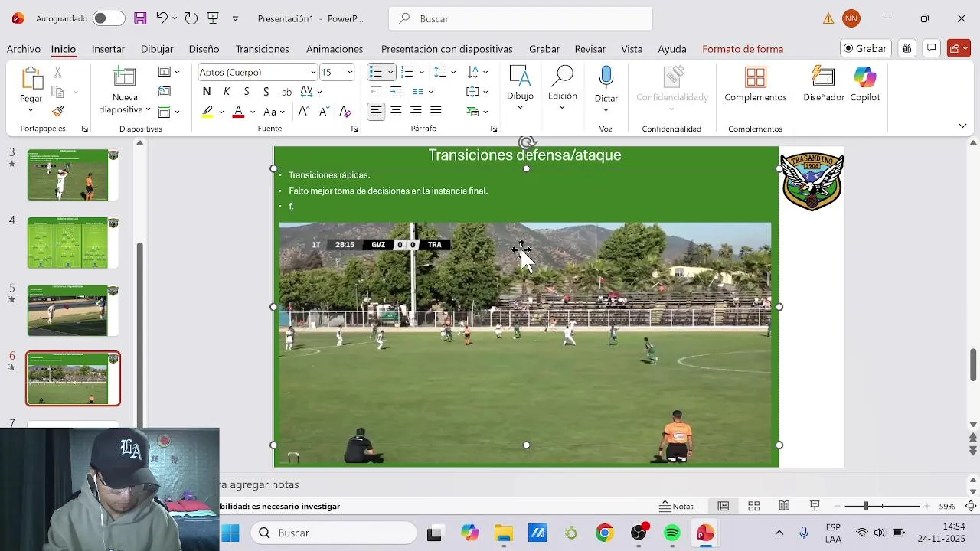The image size is (980, 551).
Task: Decrease font size with the small A icon
Action: tap(324, 112)
